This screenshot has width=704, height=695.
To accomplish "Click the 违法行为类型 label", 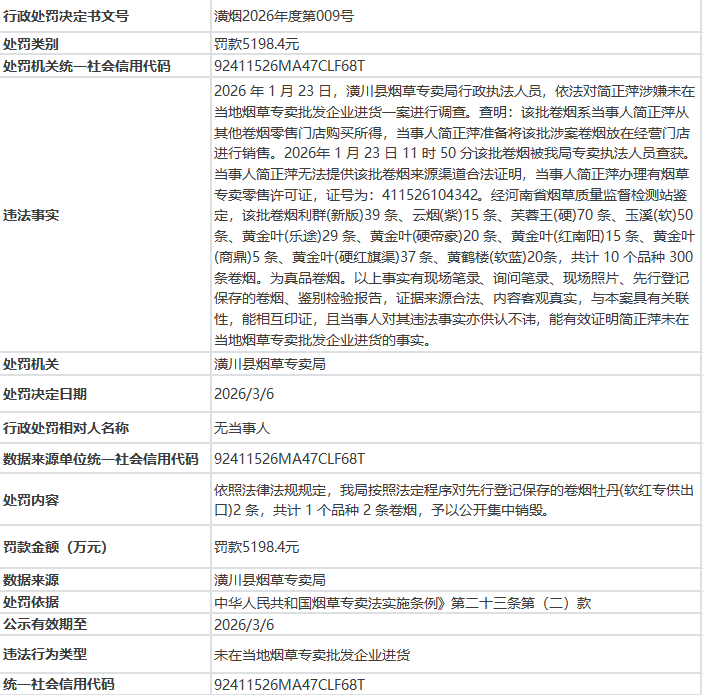I will click(x=44, y=655).
